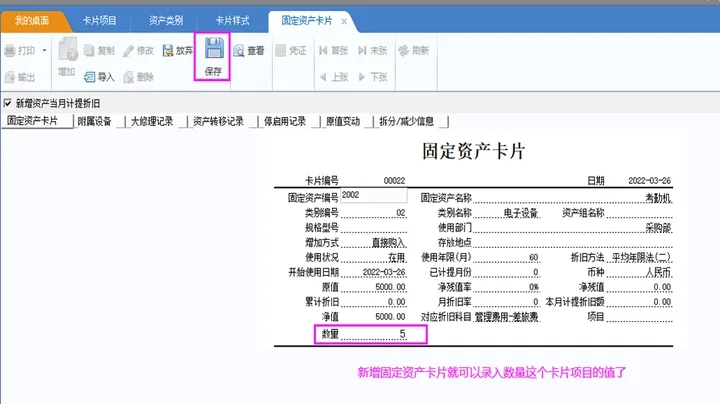
Task: Go to first card with 首张
Action: [333, 50]
